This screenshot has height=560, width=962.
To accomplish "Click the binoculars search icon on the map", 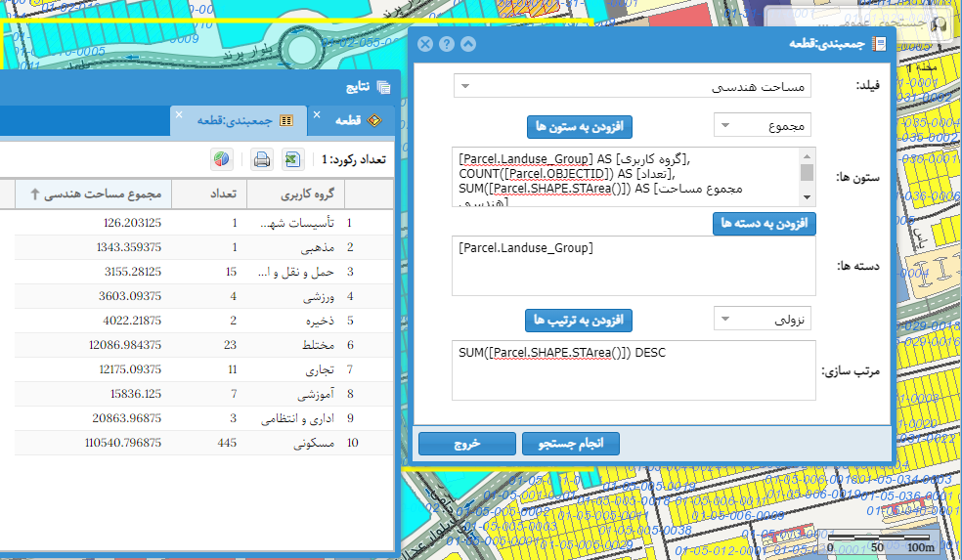I will (938, 24).
